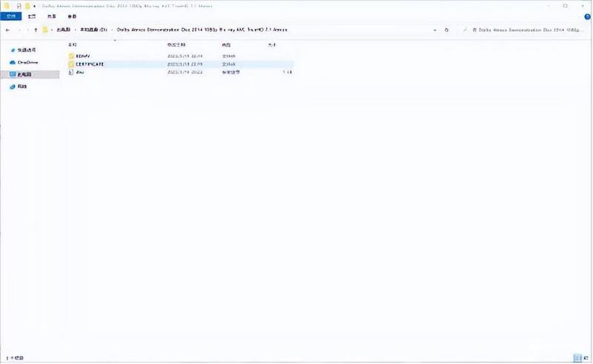Viewport: 593px width, 364px height.
Task: Select the CERTIFICATE folder
Action: (180, 64)
